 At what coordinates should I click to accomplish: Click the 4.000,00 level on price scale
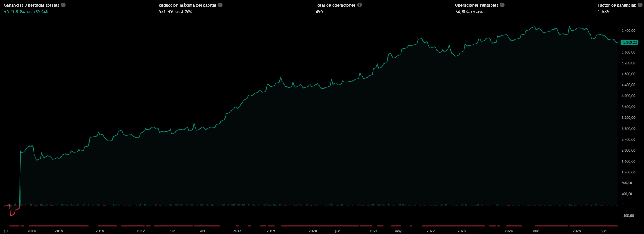pos(628,96)
